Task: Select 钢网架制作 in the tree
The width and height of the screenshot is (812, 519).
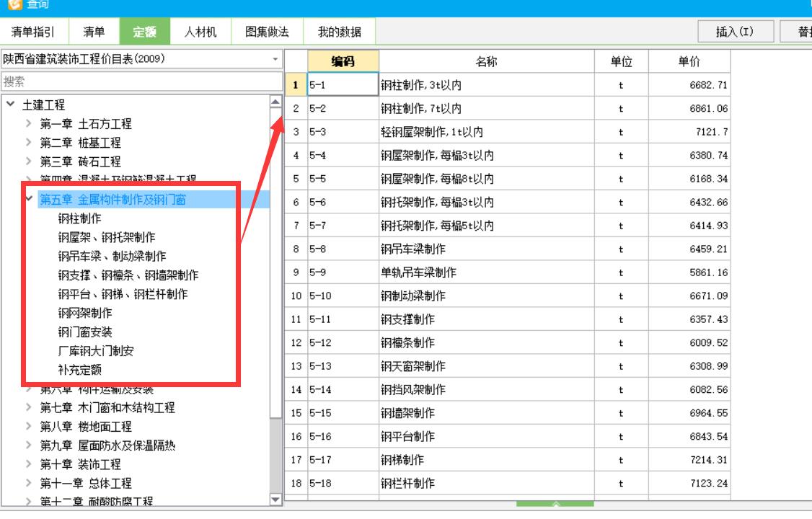Action: (85, 313)
